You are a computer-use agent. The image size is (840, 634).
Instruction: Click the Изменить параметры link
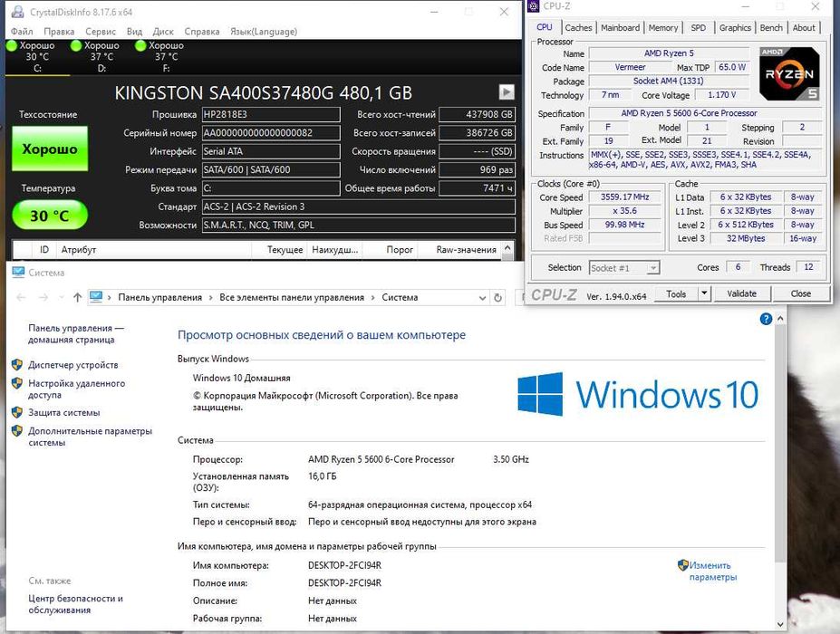[712, 571]
